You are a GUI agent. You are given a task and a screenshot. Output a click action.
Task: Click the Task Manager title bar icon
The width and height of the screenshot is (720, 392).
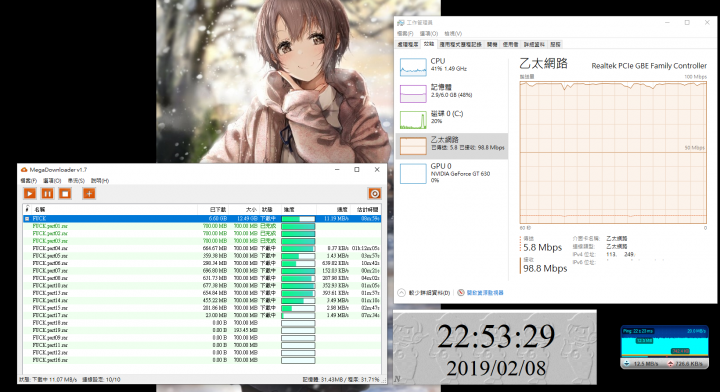401,22
